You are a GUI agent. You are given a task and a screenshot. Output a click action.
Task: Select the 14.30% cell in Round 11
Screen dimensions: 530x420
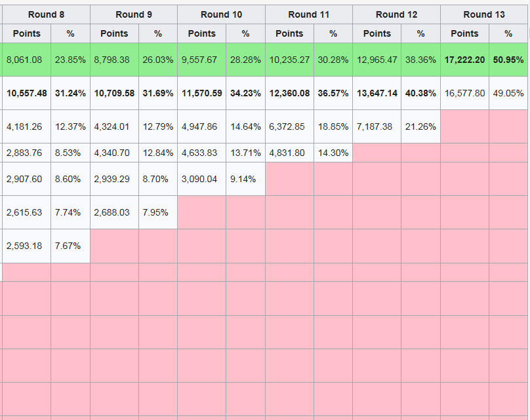(333, 153)
